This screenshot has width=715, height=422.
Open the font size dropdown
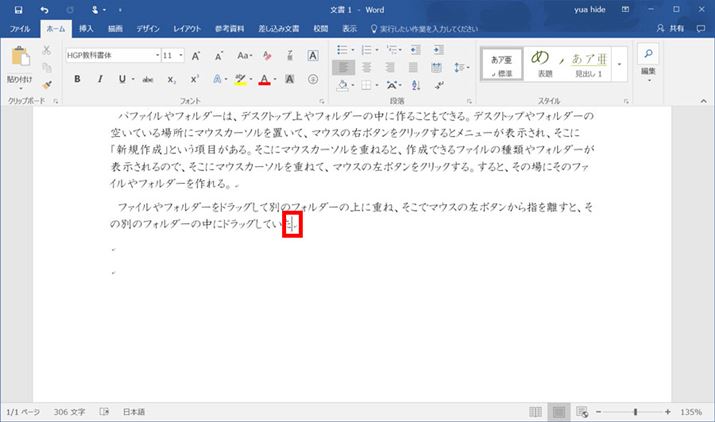[181, 56]
